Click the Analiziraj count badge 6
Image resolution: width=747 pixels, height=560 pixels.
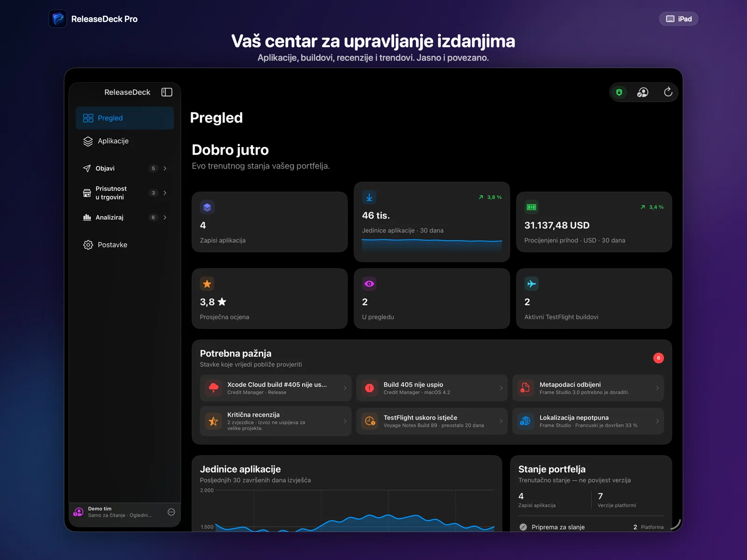pyautogui.click(x=153, y=217)
